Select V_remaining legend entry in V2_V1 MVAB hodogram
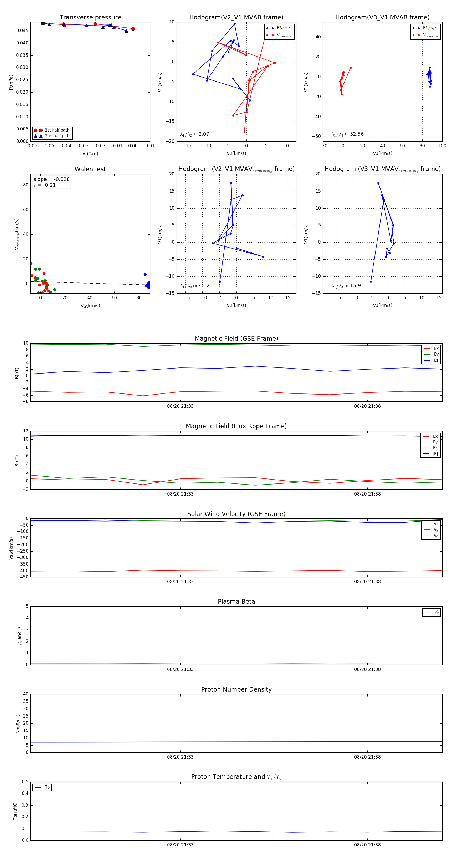473x868 pixels. pyautogui.click(x=279, y=35)
